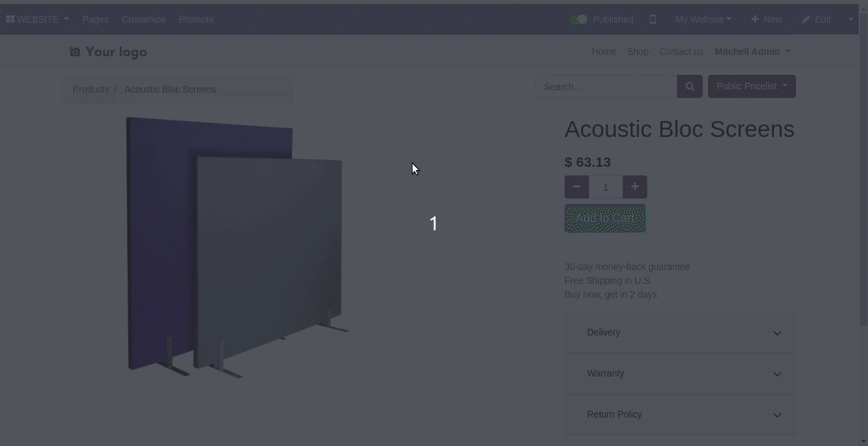Screen dimensions: 868x446
Task: Open the Public Pricelist dropdown
Action: point(752,87)
